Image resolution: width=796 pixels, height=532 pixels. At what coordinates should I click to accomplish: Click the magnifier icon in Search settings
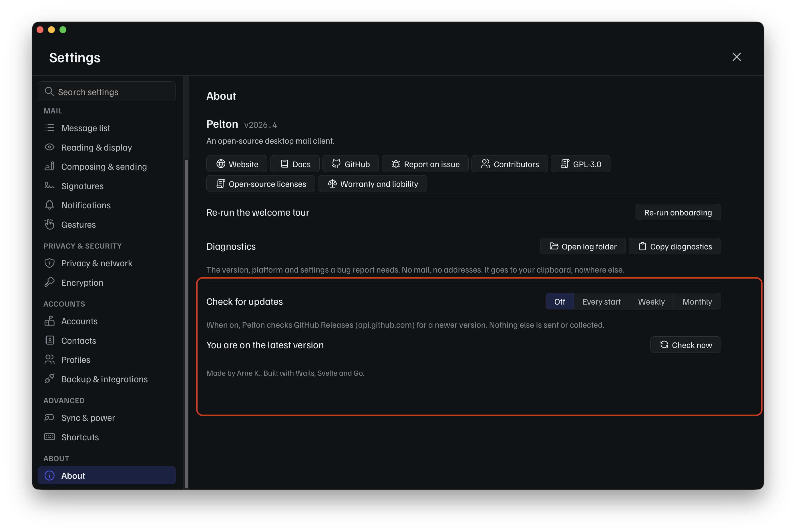49,92
